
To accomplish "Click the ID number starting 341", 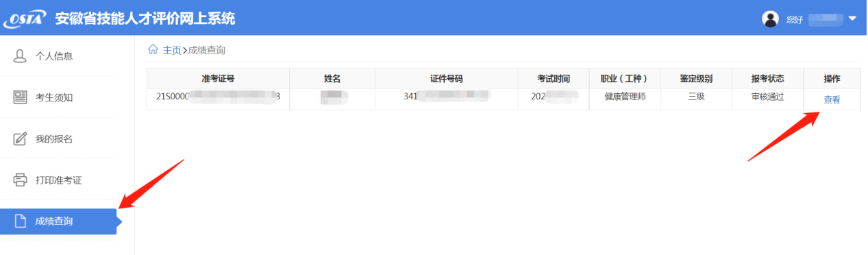I will point(447,97).
